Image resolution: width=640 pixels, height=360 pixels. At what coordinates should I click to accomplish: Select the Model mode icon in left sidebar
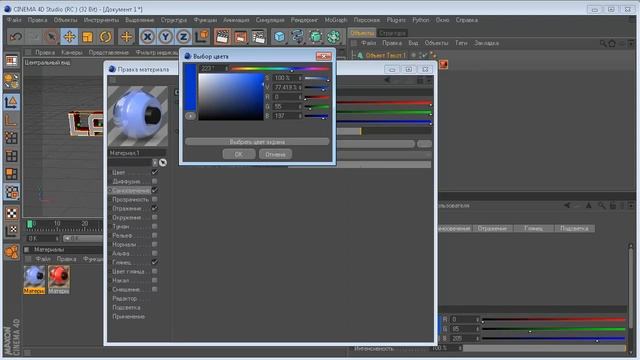(11, 102)
